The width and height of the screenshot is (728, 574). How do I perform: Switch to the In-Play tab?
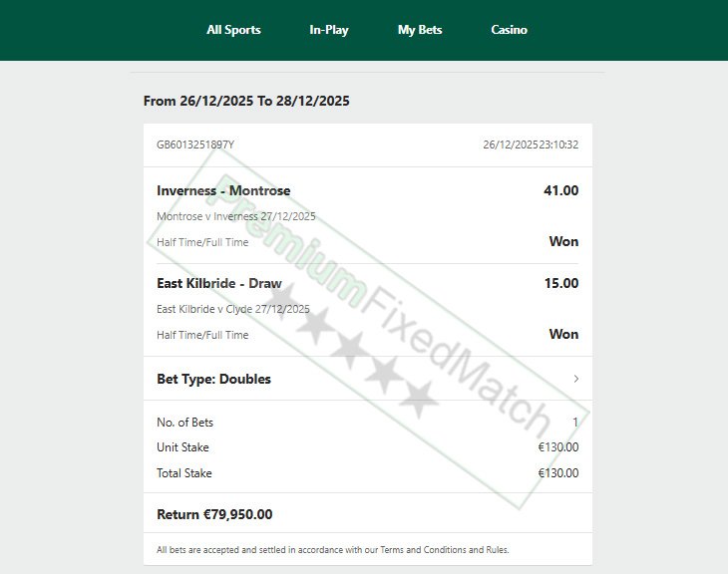tap(329, 30)
